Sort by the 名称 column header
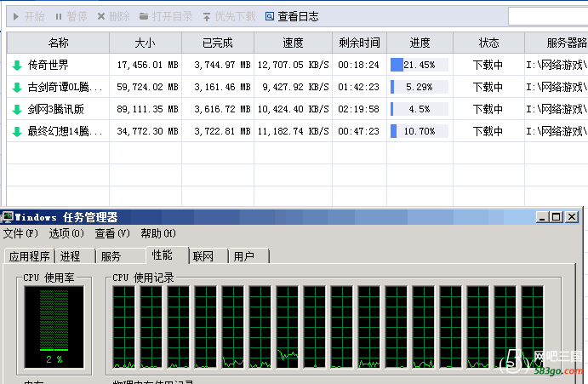The image size is (588, 384). point(58,43)
